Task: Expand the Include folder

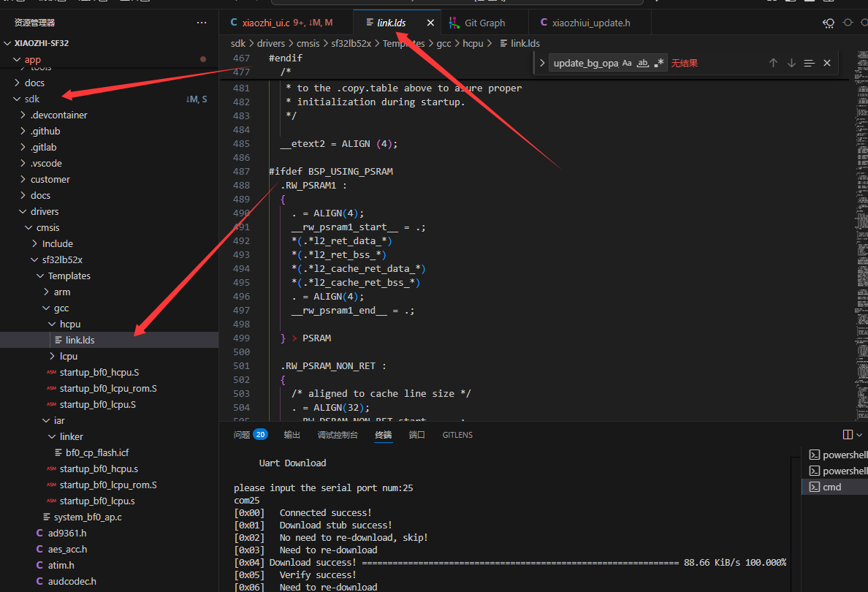Action: (x=34, y=243)
